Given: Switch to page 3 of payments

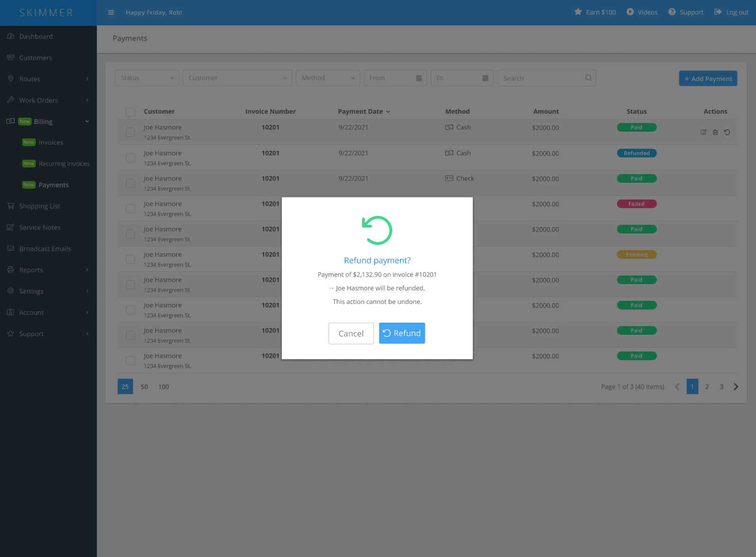Looking at the screenshot, I should [721, 386].
